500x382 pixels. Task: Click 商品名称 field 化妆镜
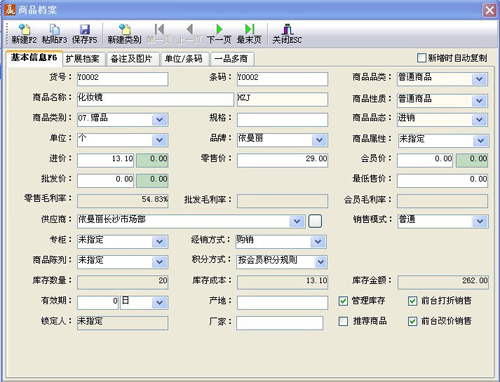pos(155,99)
